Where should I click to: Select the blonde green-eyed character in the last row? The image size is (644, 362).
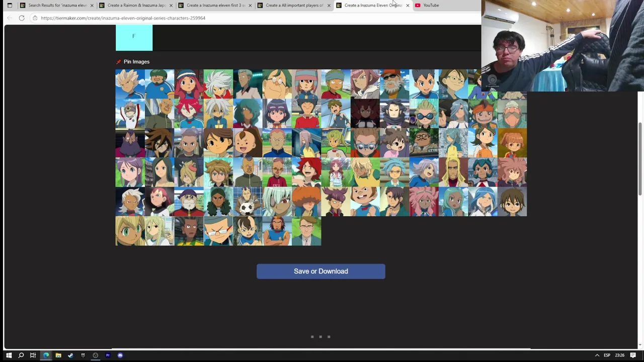coord(130,231)
